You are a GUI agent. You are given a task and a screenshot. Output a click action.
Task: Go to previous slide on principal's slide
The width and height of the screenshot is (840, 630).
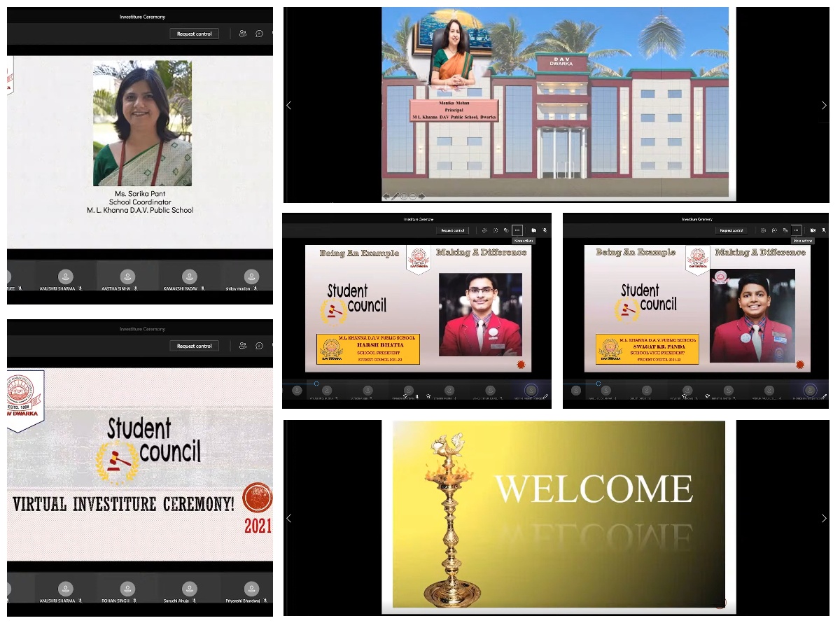[x=289, y=106]
